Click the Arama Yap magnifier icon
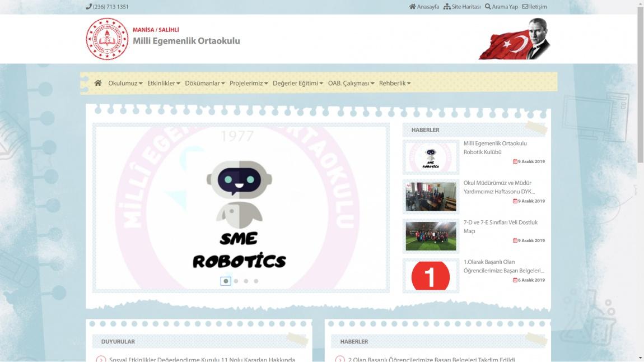644x362 pixels. (x=488, y=7)
